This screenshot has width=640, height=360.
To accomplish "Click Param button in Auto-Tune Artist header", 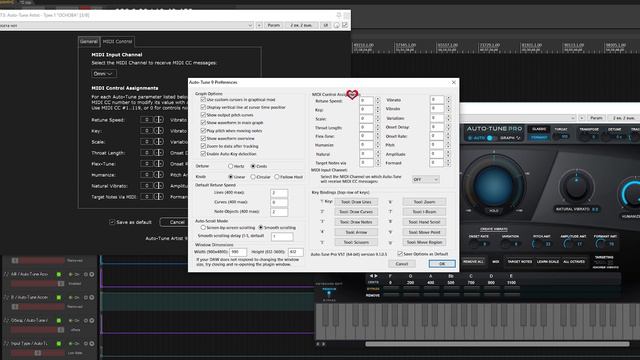I will click(274, 25).
